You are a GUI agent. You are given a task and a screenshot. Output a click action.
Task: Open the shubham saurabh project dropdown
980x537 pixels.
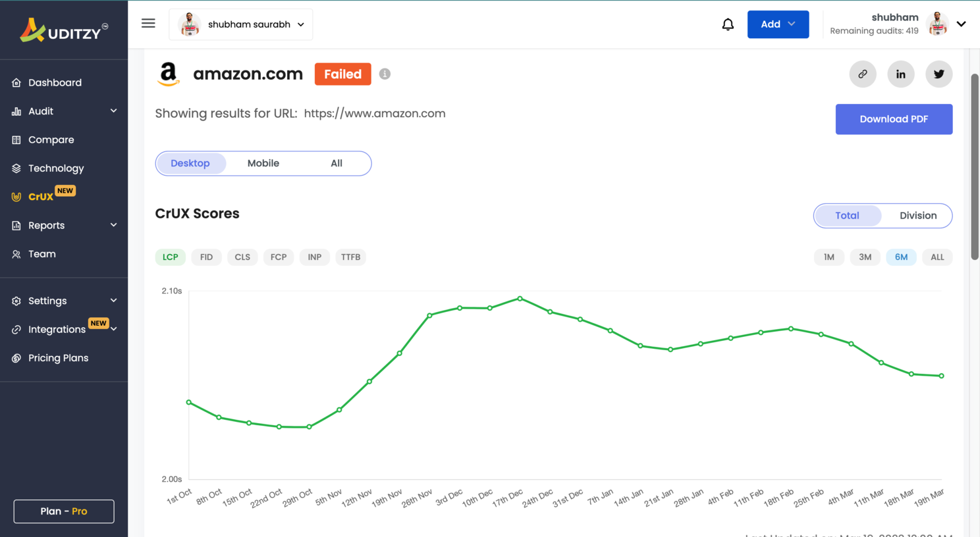[x=241, y=24]
